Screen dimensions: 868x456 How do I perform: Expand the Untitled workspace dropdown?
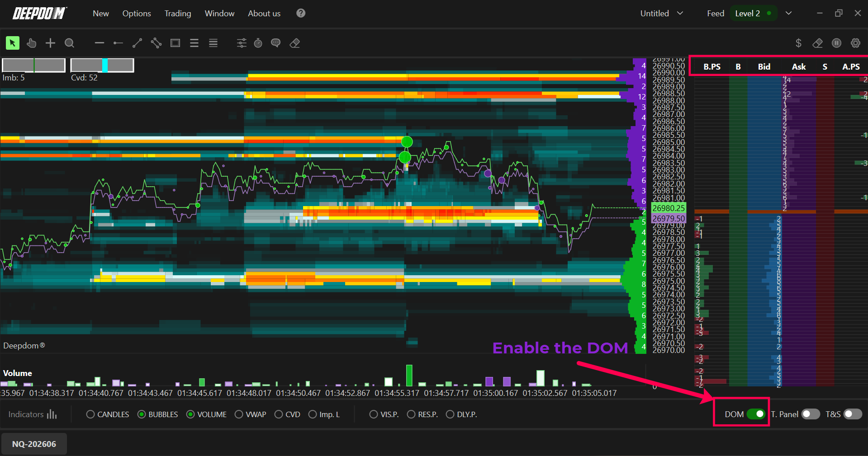tap(661, 14)
